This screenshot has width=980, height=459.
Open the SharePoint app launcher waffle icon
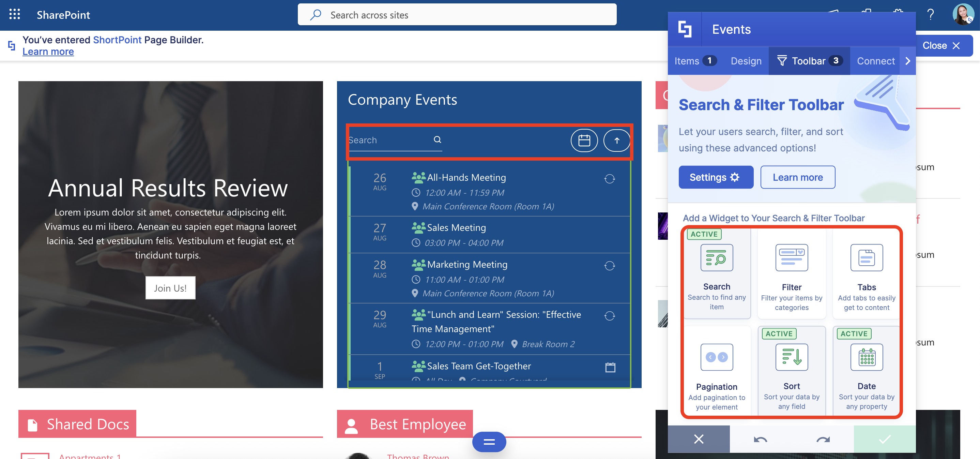click(14, 14)
